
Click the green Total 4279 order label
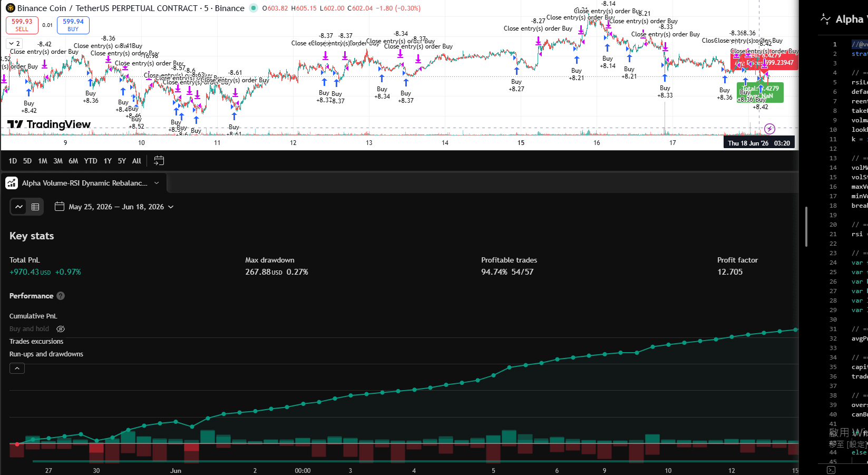click(760, 92)
